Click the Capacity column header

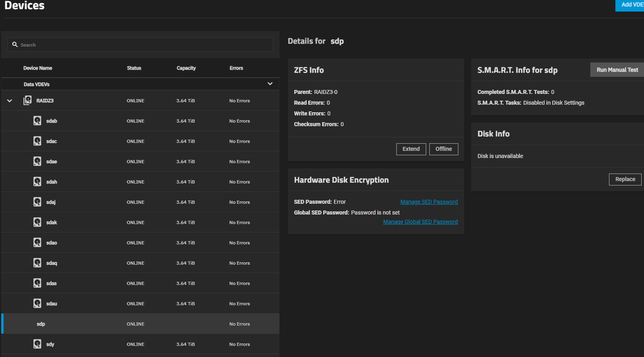click(186, 68)
